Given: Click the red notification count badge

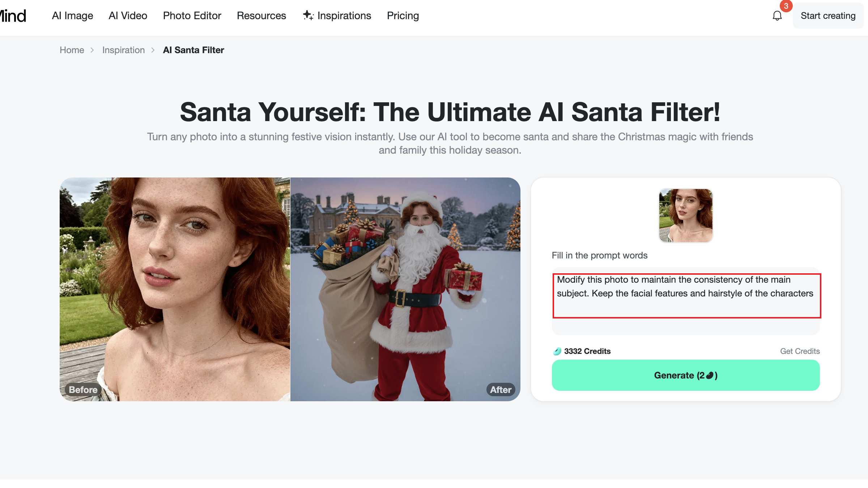Looking at the screenshot, I should 786,6.
